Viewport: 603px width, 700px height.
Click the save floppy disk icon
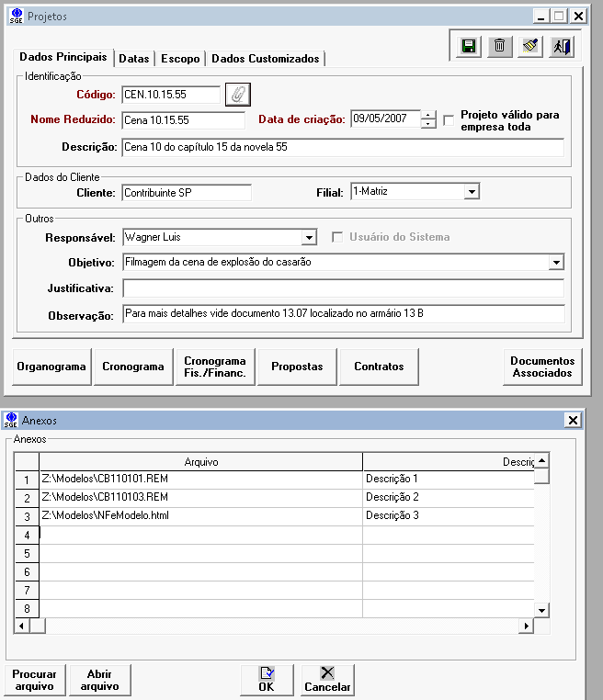[469, 46]
